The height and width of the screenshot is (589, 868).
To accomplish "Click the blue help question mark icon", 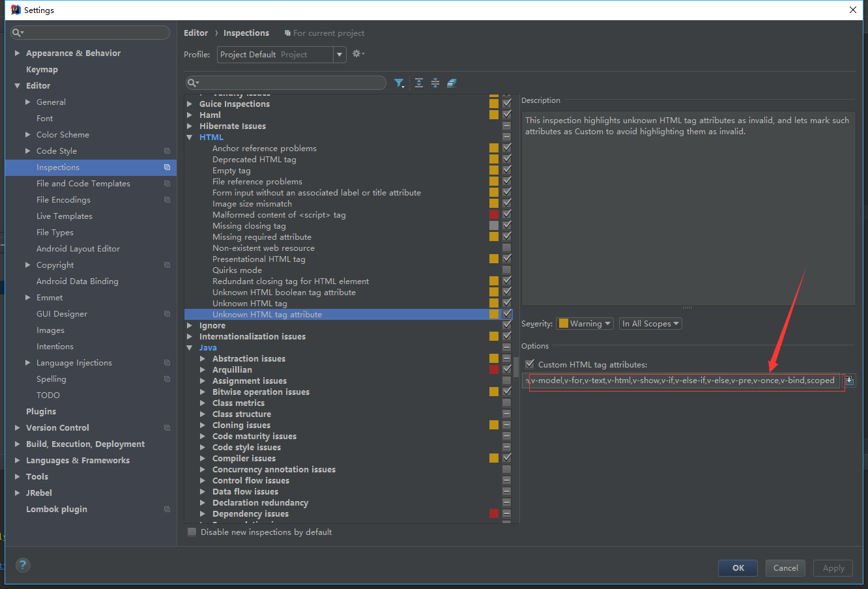I will (x=23, y=565).
